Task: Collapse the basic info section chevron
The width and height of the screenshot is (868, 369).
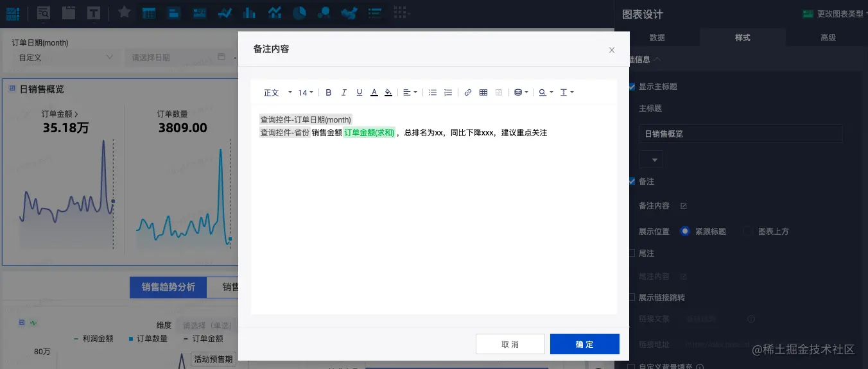Action: coord(657,59)
